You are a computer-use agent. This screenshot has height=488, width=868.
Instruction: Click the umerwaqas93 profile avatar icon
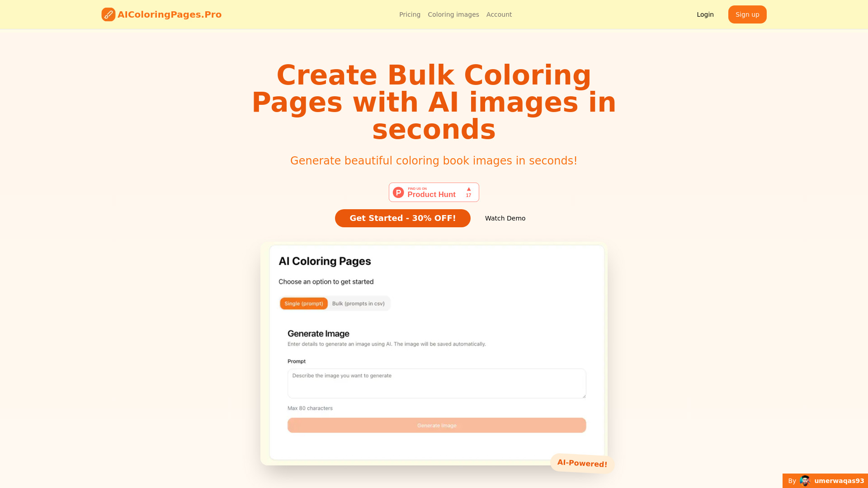(x=806, y=481)
